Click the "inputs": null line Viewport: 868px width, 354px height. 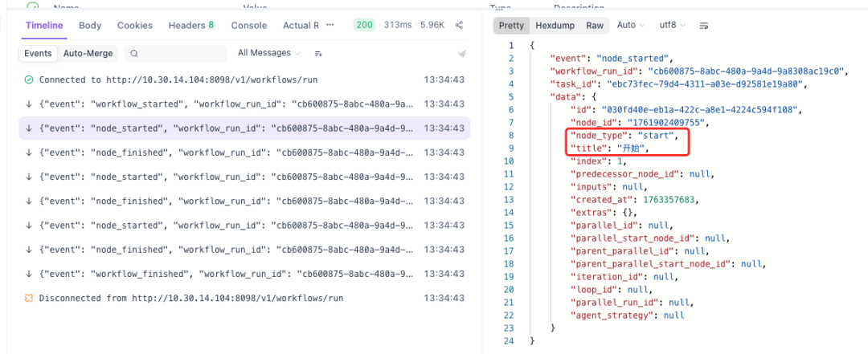[x=608, y=186]
